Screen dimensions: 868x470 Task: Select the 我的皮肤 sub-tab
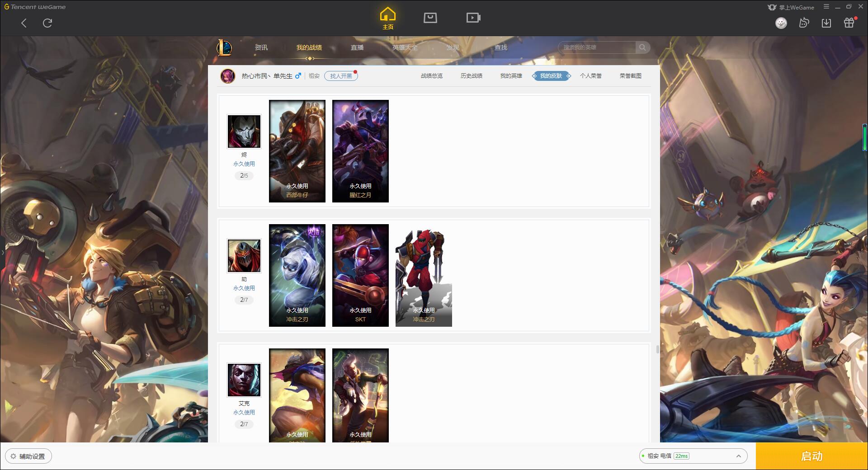pos(551,76)
